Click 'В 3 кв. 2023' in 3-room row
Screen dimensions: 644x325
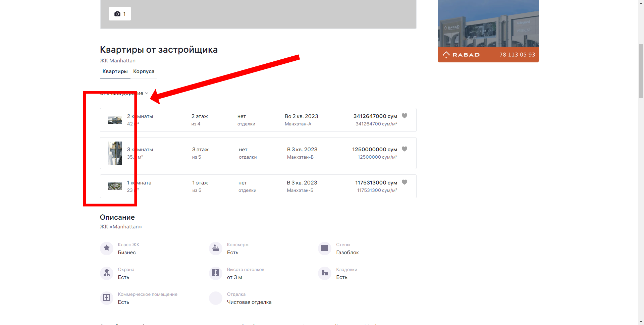pos(302,149)
